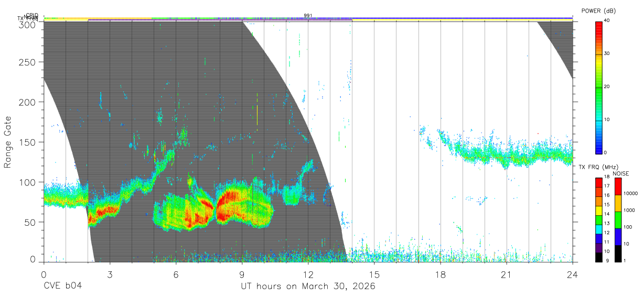
Task: Click the 15 tick on the UT hours axis
Action: pyautogui.click(x=374, y=274)
